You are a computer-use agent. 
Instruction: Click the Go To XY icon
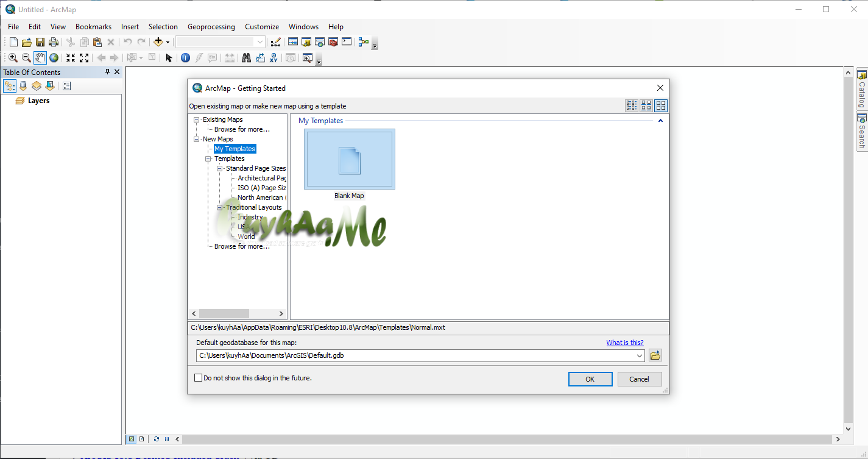click(x=273, y=58)
